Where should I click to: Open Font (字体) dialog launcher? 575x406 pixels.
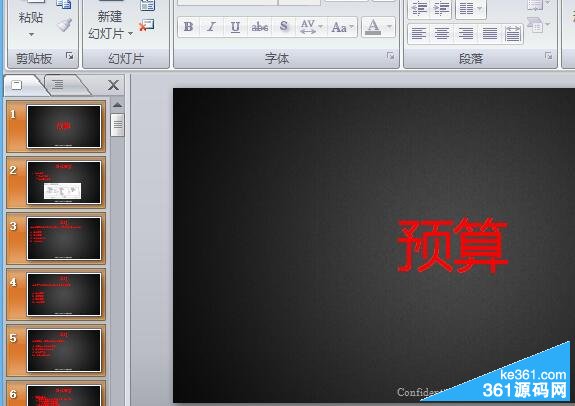[x=390, y=56]
